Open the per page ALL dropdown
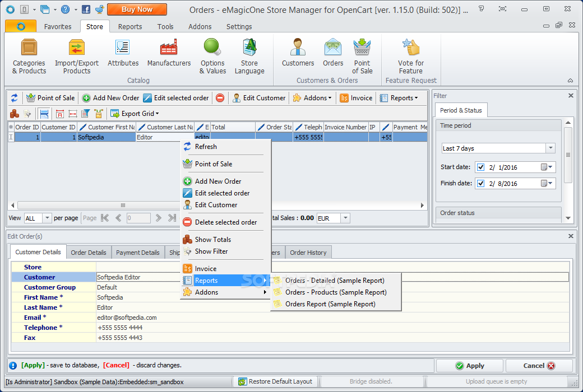 pyautogui.click(x=47, y=218)
